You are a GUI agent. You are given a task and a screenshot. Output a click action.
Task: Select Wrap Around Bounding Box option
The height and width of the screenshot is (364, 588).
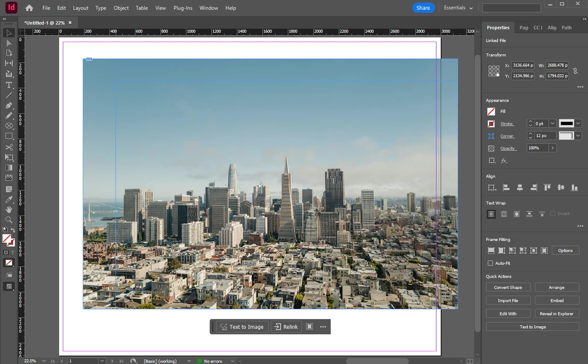click(x=504, y=214)
